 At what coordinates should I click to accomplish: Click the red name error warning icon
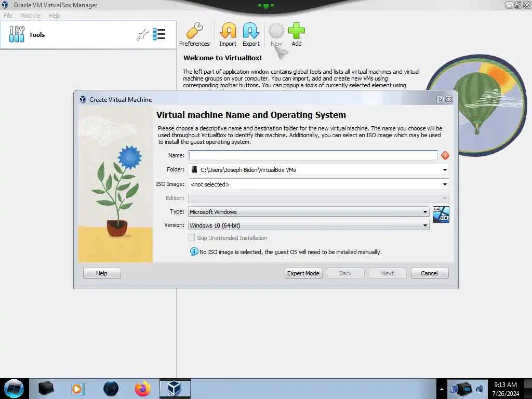[x=445, y=155]
